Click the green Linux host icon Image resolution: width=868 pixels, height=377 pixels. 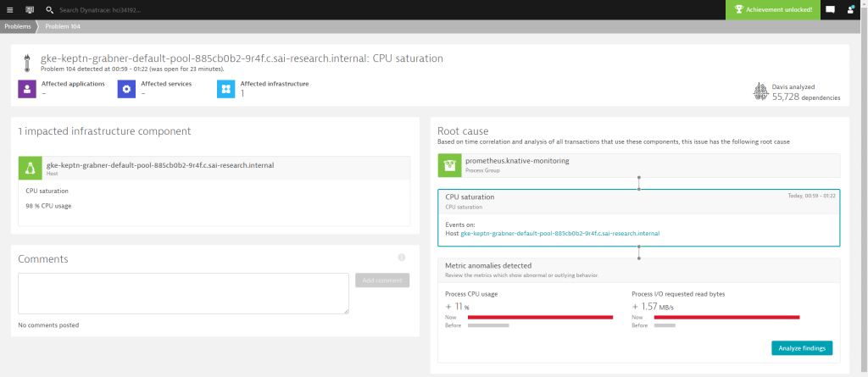pyautogui.click(x=30, y=169)
